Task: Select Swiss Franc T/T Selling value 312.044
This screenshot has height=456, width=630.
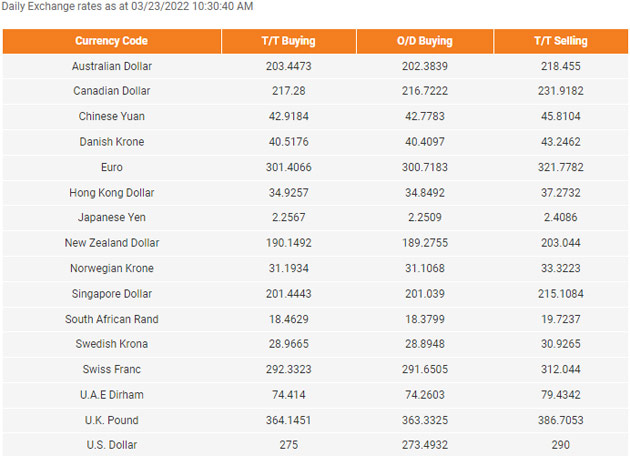Action: pos(560,369)
